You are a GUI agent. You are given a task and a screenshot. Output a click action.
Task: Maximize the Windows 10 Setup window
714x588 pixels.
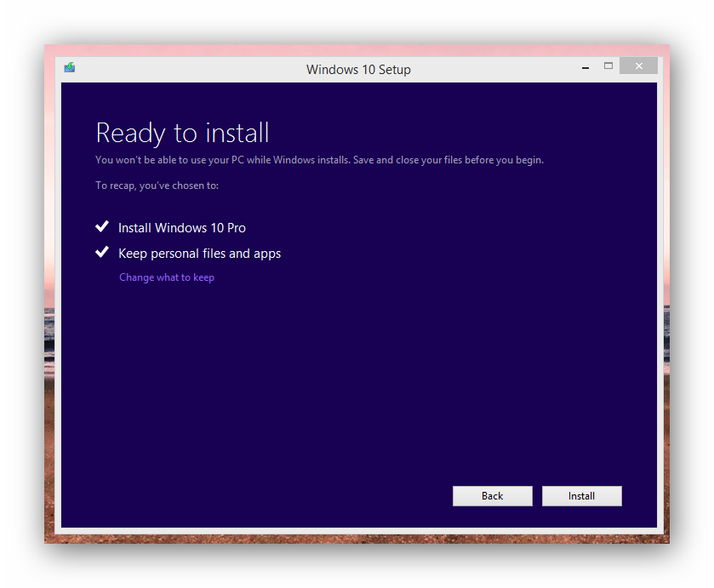[608, 66]
